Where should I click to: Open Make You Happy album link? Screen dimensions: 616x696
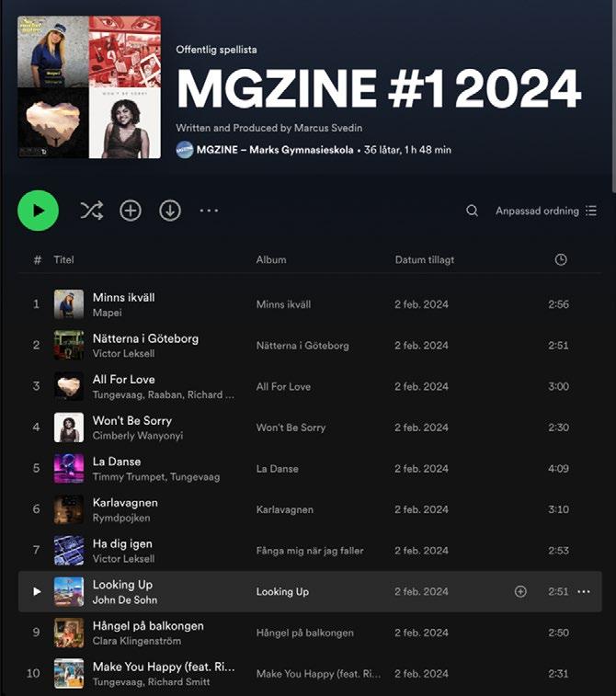tap(319, 674)
